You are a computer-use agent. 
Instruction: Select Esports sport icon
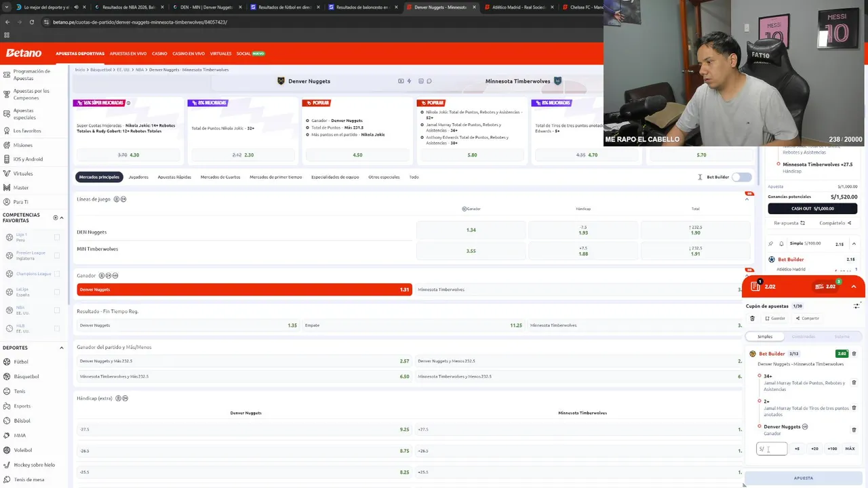coord(7,406)
